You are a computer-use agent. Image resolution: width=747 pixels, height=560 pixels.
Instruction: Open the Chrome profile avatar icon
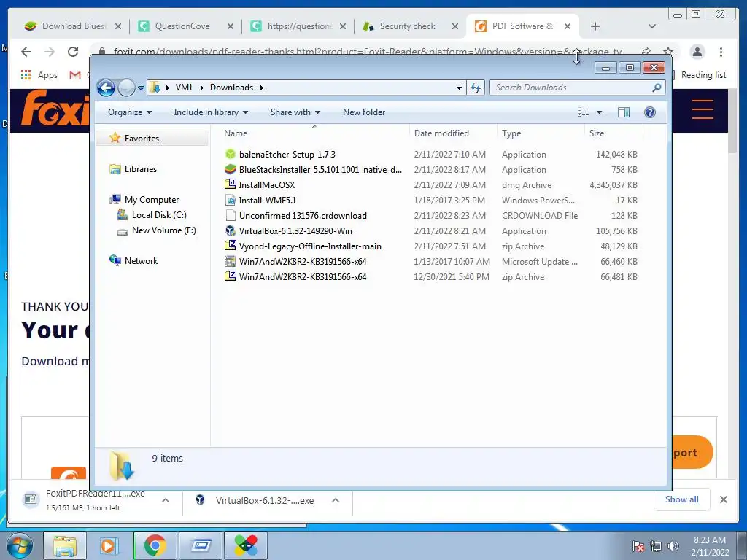coord(697,52)
